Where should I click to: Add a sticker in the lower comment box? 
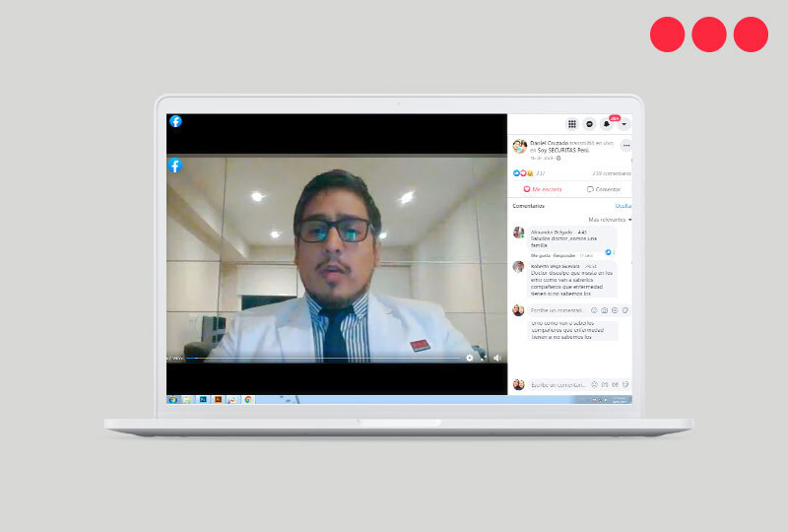click(625, 384)
